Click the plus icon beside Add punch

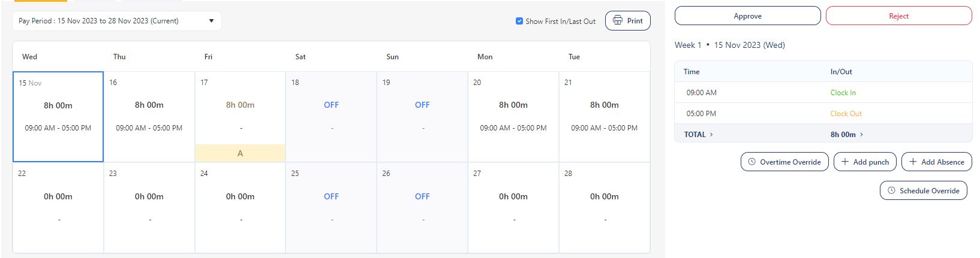click(x=845, y=162)
